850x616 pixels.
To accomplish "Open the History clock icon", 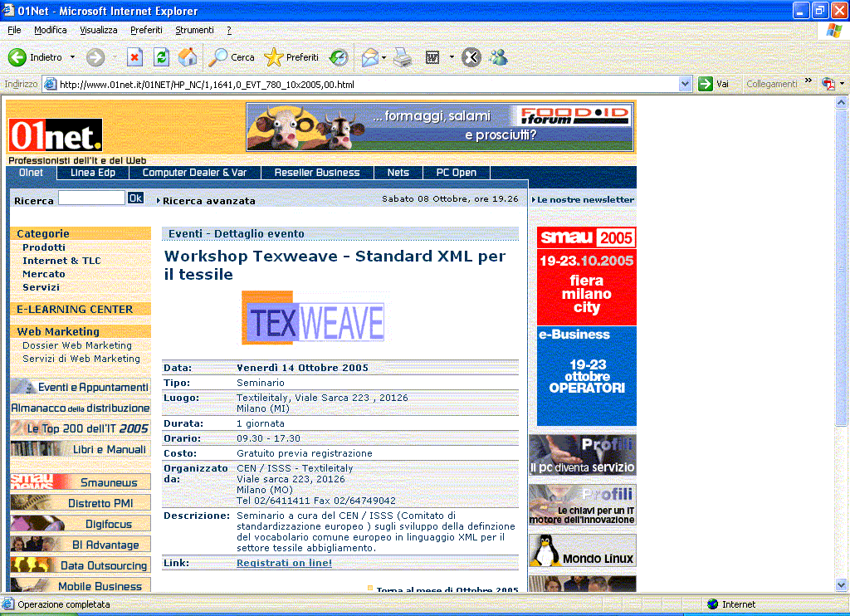I will coord(339,57).
